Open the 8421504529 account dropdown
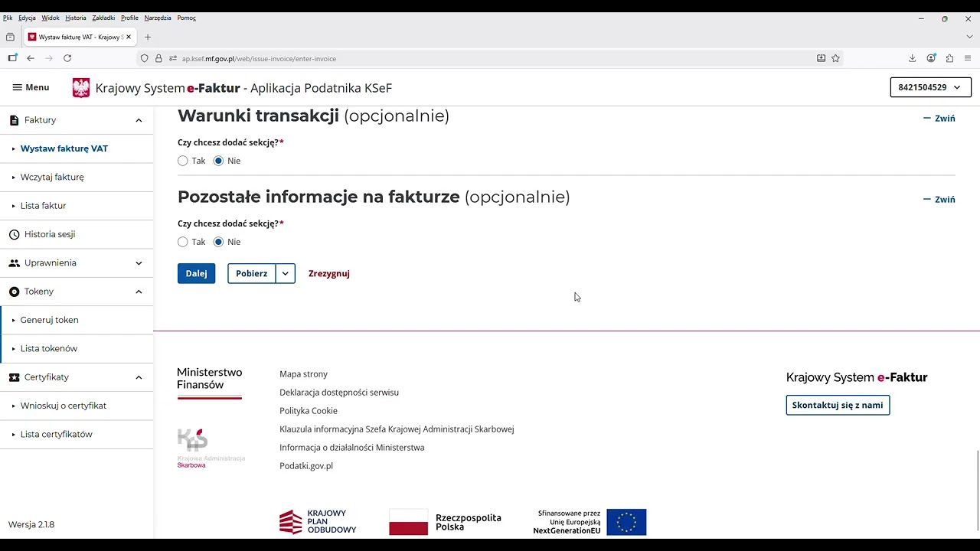 point(930,87)
